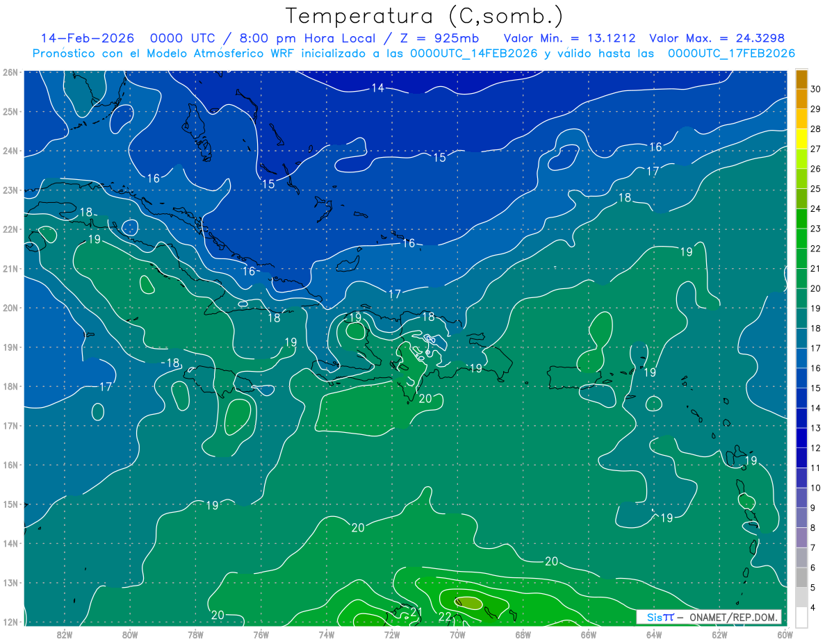The width and height of the screenshot is (834, 644).
Task: Click the '66W' longitude axis label
Action: (x=589, y=634)
